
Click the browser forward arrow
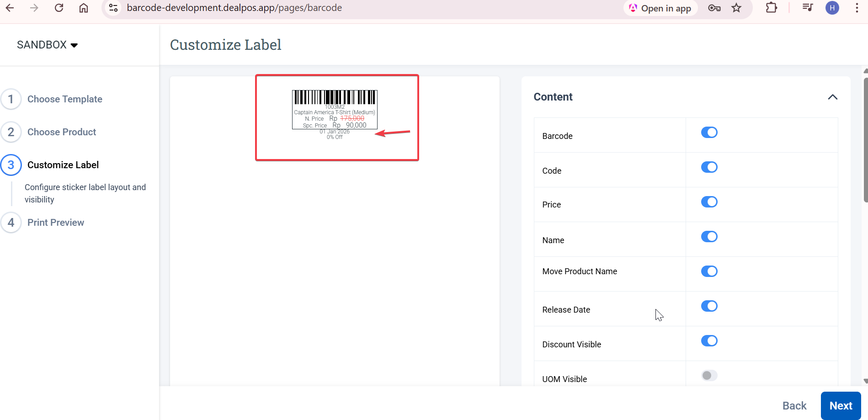(34, 8)
